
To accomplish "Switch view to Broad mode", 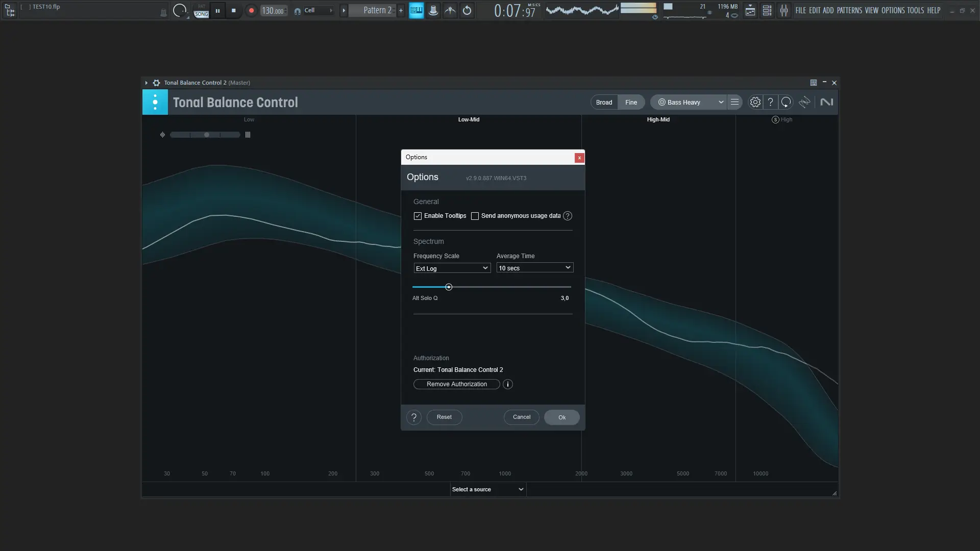I will [604, 102].
